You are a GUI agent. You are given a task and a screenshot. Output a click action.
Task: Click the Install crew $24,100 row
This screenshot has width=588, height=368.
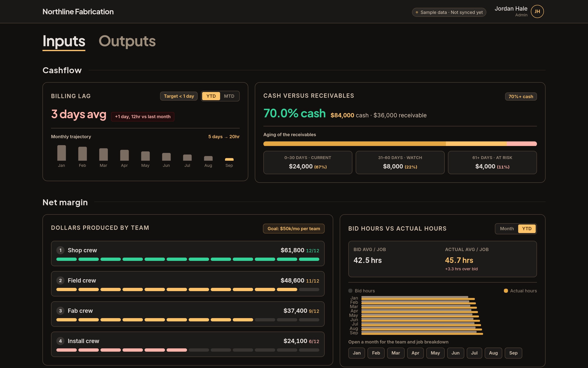pos(188,344)
